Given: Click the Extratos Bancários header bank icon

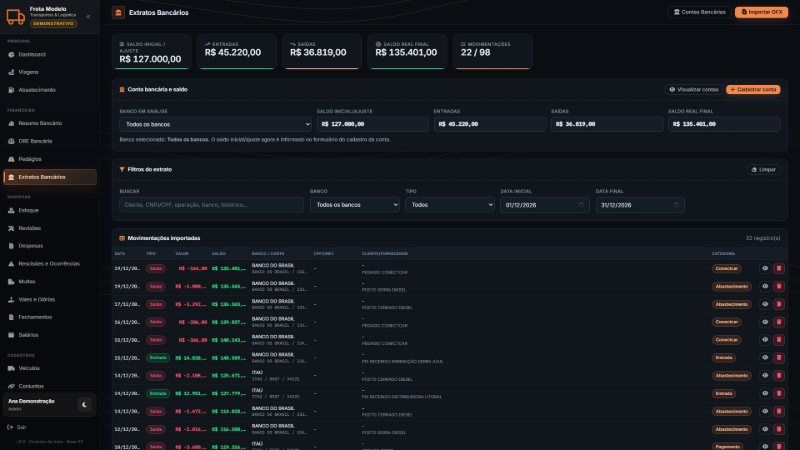Looking at the screenshot, I should pos(118,13).
